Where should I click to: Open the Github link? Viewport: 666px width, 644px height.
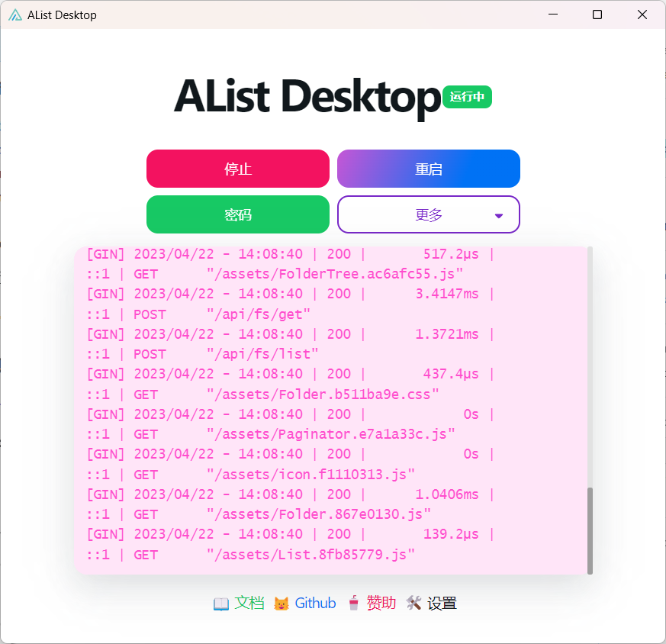click(315, 603)
